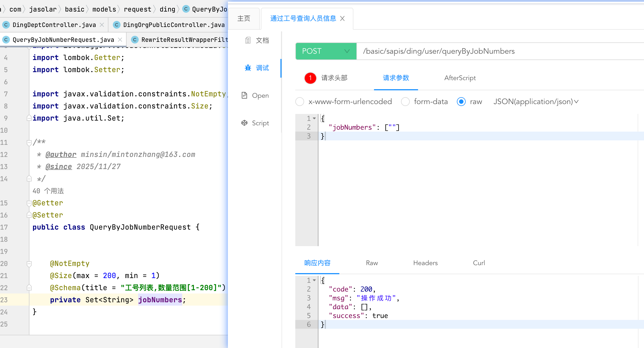The width and height of the screenshot is (644, 348).
Task: Collapse request JSON body fold arrow
Action: tap(314, 118)
